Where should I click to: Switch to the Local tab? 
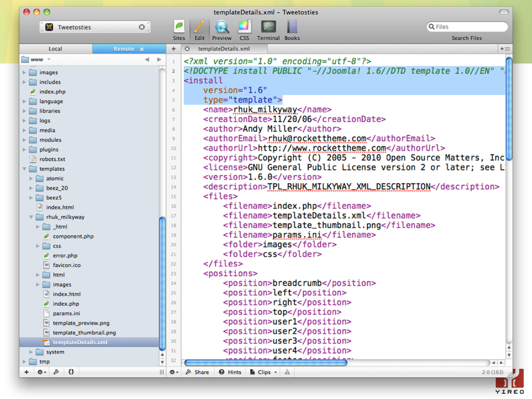click(56, 49)
